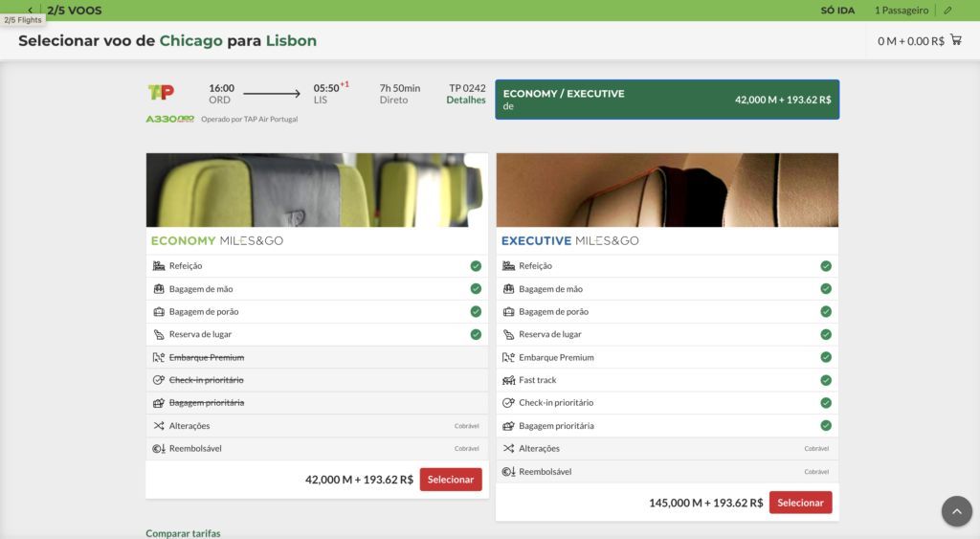
Task: Click the TP 0242 flight number
Action: 467,88
